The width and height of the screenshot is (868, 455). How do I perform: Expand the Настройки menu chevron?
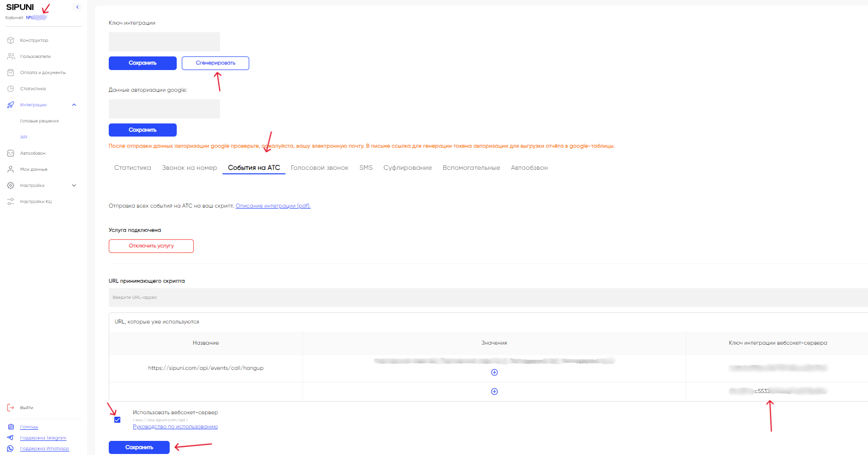pos(74,185)
